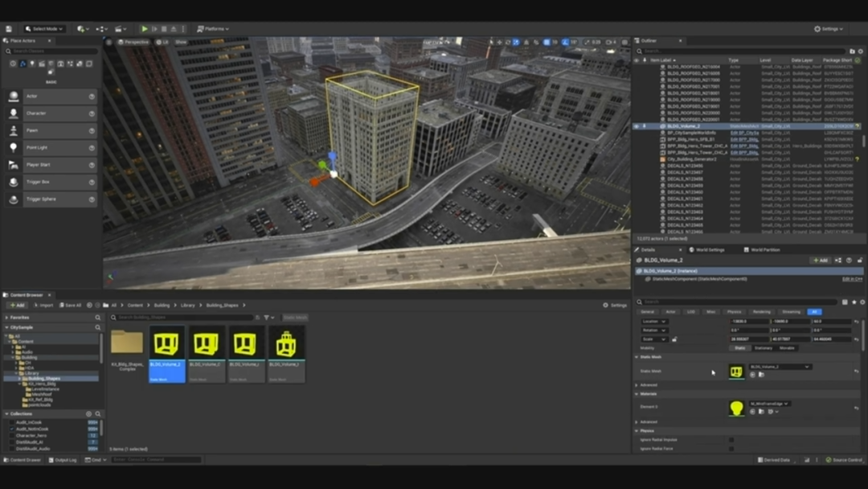Select the Physics filter tab in Details
This screenshot has height=489, width=868.
click(x=734, y=311)
